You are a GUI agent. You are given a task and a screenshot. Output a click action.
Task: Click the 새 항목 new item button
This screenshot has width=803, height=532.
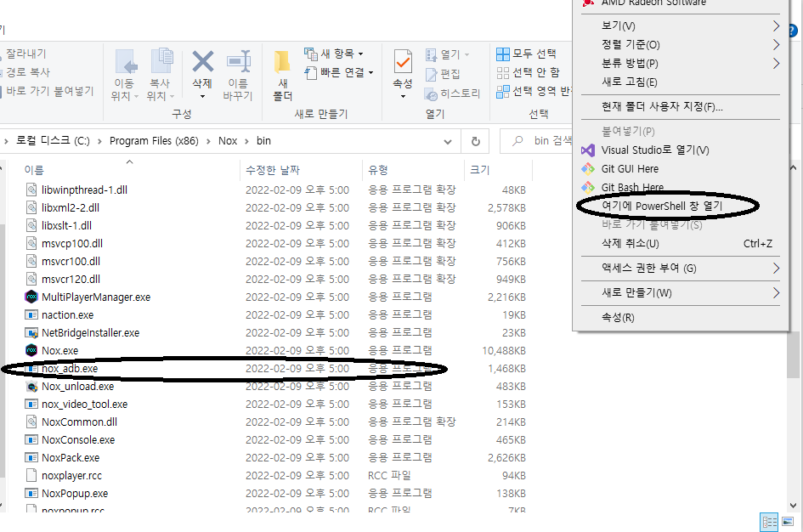click(334, 54)
